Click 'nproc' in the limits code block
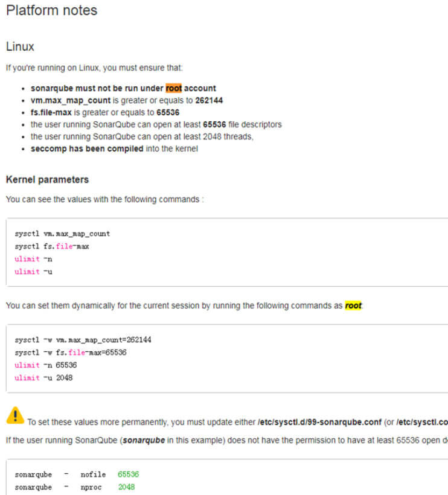The image size is (448, 495). (x=91, y=487)
